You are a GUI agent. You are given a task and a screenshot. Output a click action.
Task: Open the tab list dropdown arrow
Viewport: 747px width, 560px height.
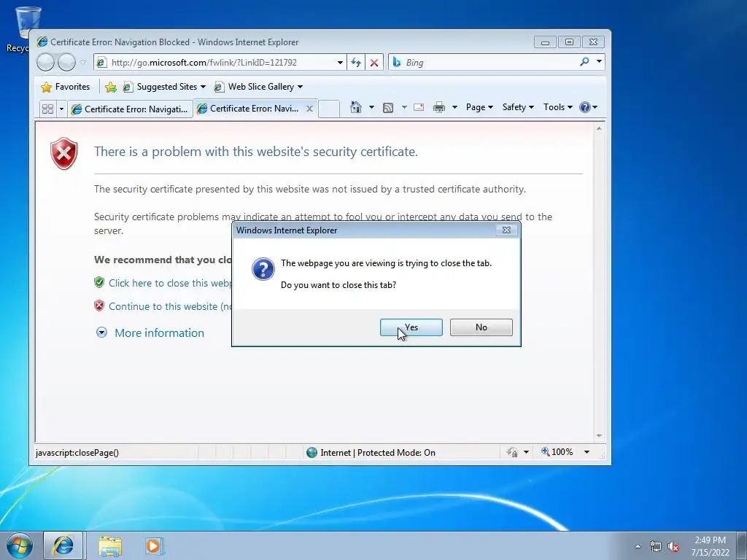(61, 109)
